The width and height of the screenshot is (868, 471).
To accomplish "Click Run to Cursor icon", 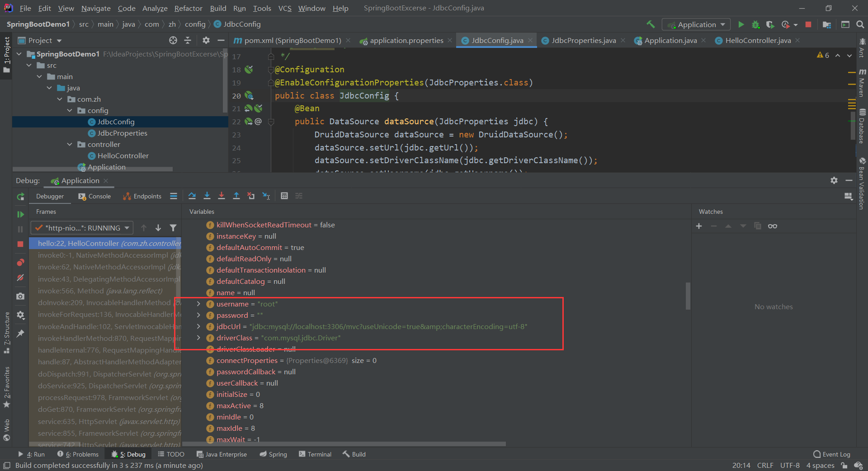I will (x=266, y=196).
